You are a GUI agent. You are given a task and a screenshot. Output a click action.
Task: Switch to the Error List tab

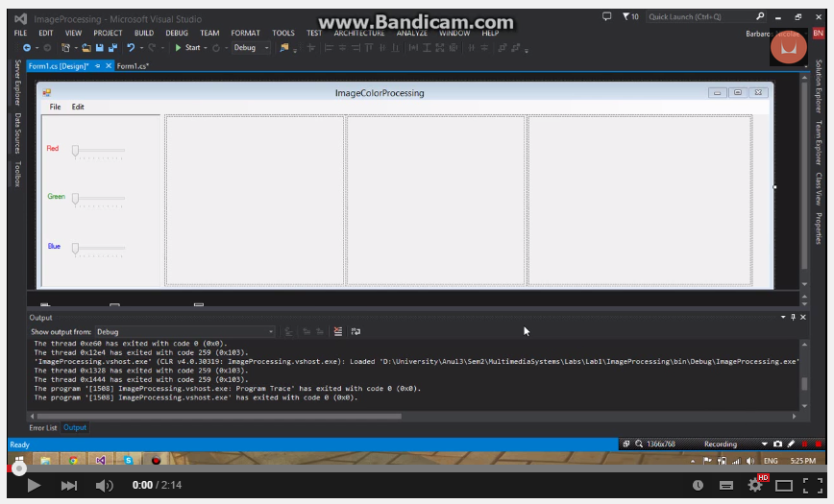pos(43,427)
